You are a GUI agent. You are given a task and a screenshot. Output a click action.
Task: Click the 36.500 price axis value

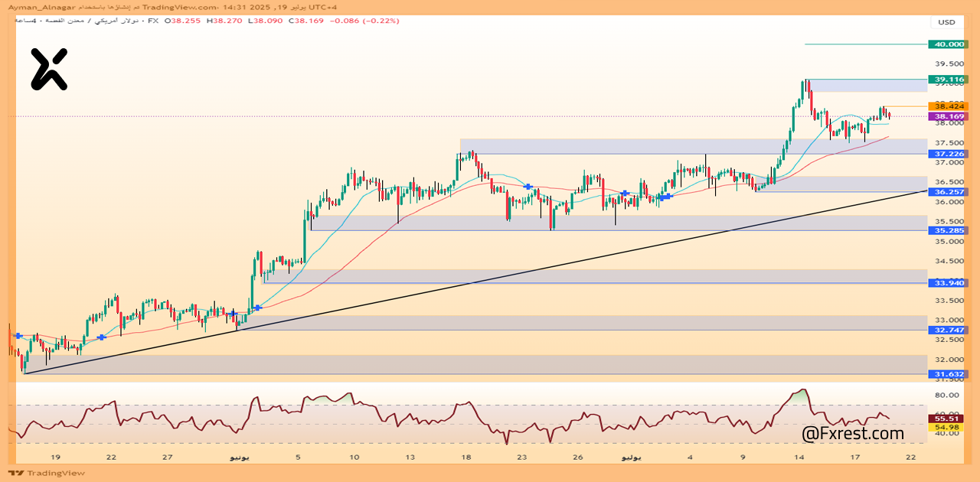pos(948,182)
